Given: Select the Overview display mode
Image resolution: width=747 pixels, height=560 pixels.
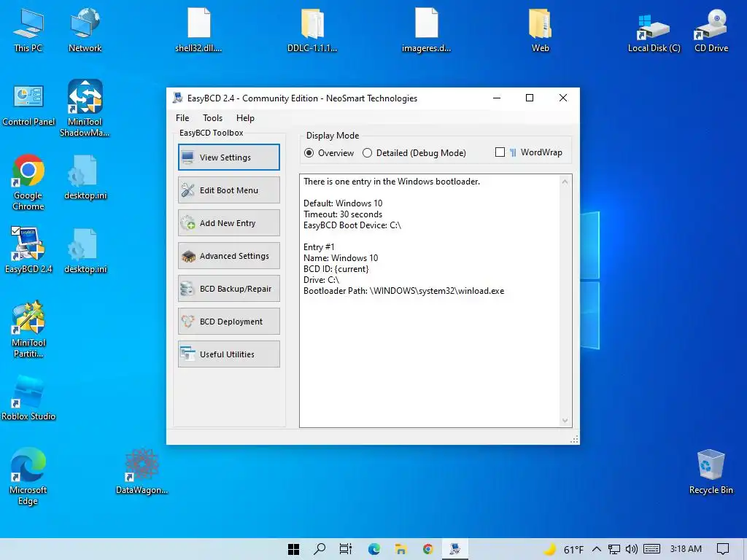Looking at the screenshot, I should click(329, 153).
